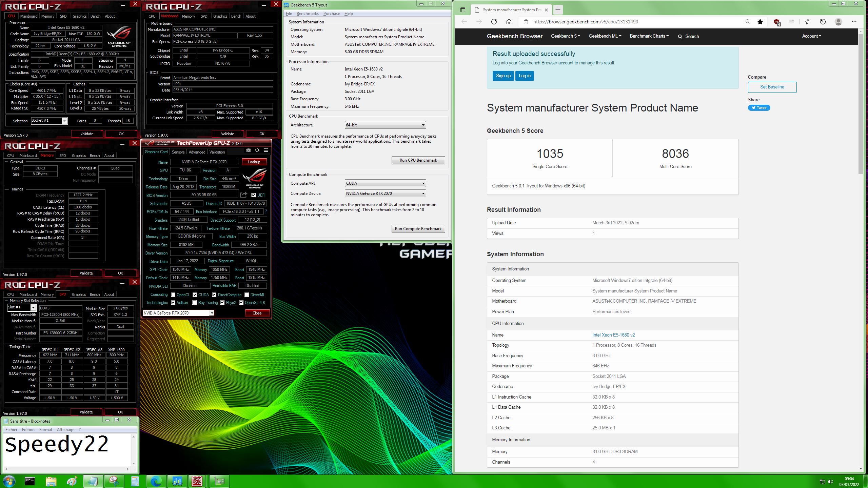Open browser Settings and more menu
This screenshot has width=868, height=488.
coord(854,22)
